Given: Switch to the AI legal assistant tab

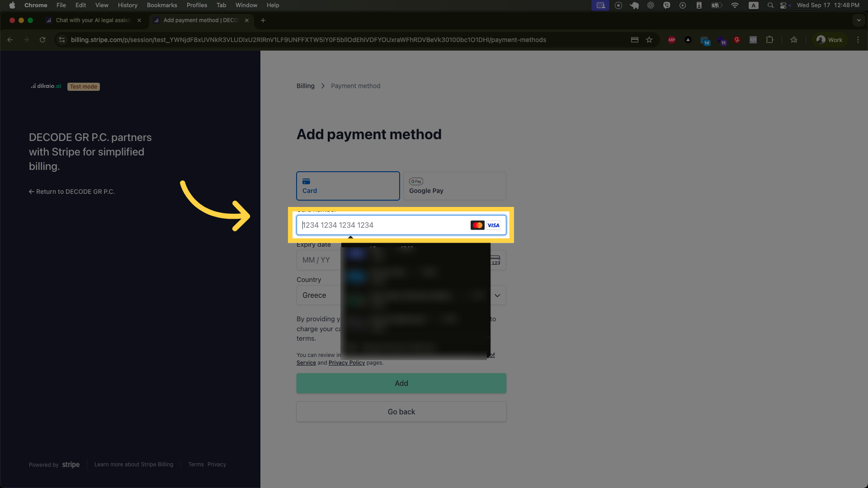Looking at the screenshot, I should click(90, 20).
